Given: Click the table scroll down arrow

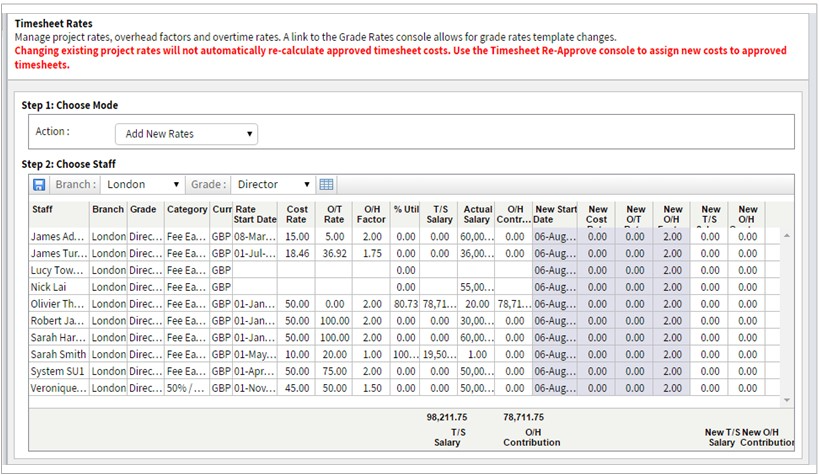Looking at the screenshot, I should click(x=787, y=400).
